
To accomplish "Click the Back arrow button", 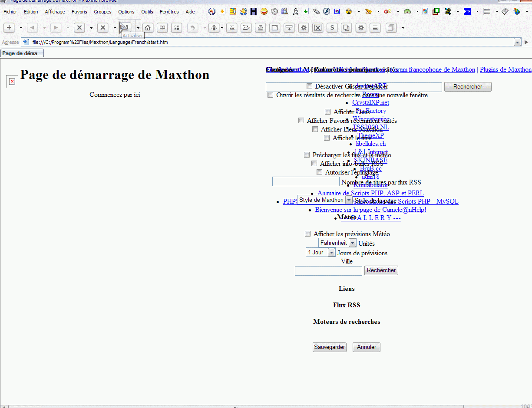I will pos(33,28).
